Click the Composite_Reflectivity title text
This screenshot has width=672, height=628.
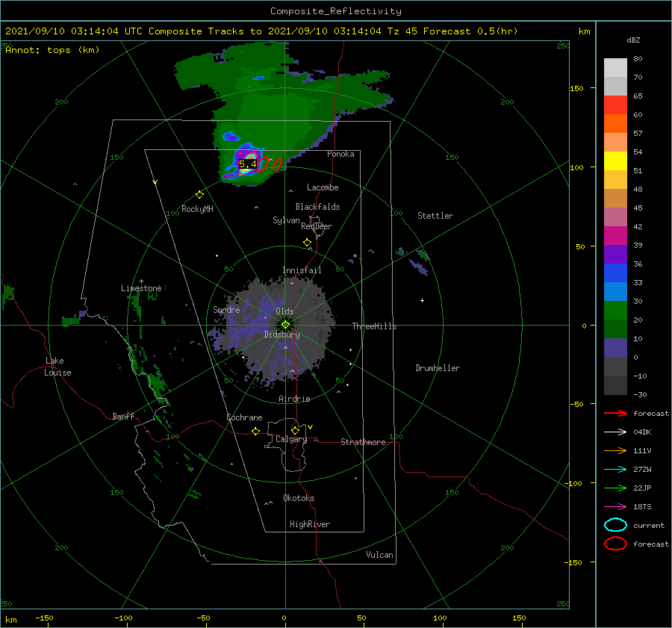[335, 11]
